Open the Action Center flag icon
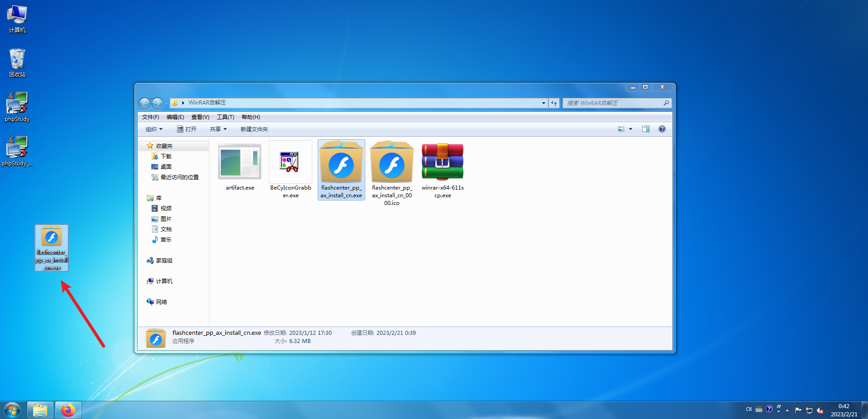The width and height of the screenshot is (868, 419). [798, 410]
